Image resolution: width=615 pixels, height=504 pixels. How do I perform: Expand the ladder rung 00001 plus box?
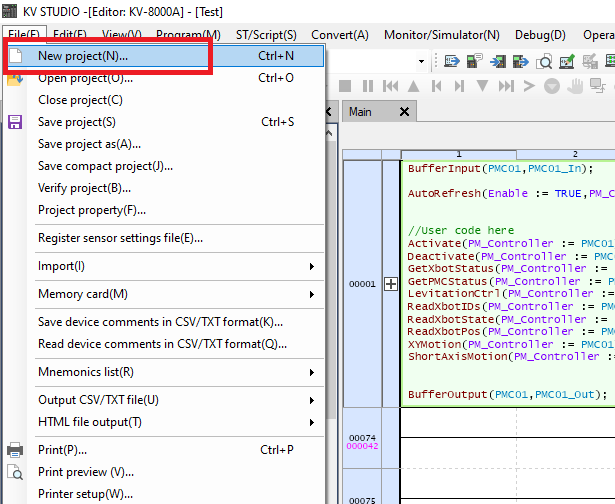(391, 284)
